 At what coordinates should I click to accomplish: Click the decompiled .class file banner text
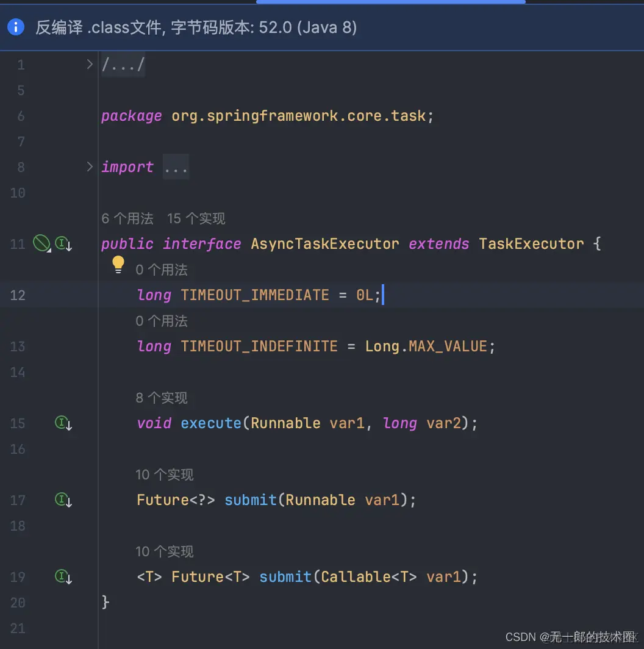pyautogui.click(x=196, y=27)
